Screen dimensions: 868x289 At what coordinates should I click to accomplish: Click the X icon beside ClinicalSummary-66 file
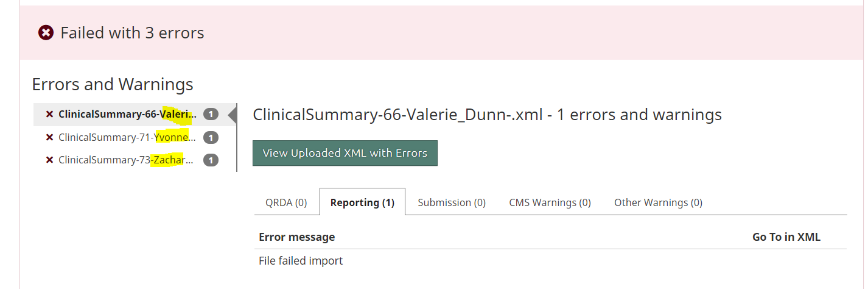(x=50, y=115)
